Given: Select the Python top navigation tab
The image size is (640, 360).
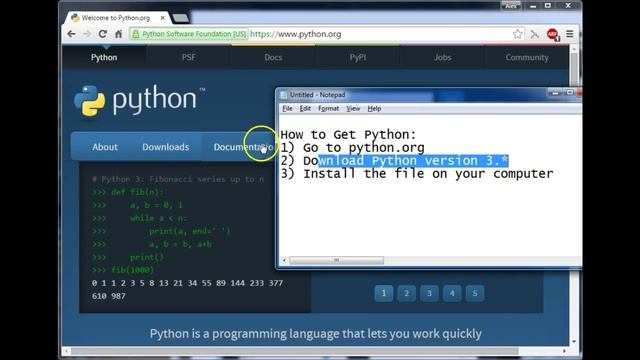Looking at the screenshot, I should (104, 58).
